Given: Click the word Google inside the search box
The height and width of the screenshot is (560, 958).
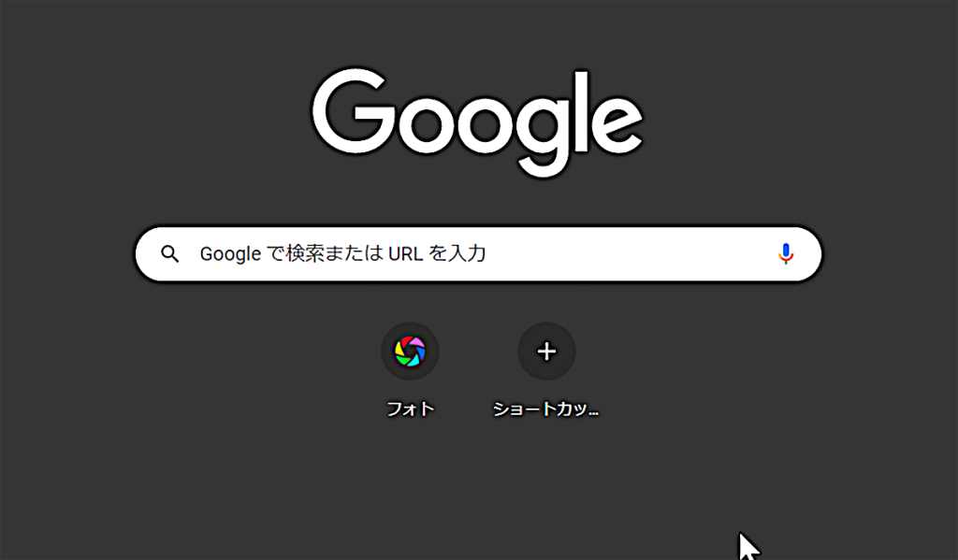Looking at the screenshot, I should [x=230, y=254].
